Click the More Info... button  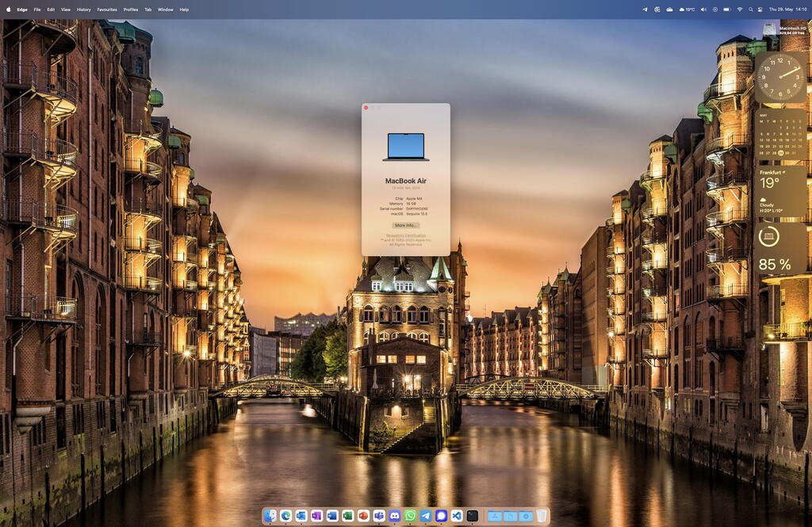[406, 225]
